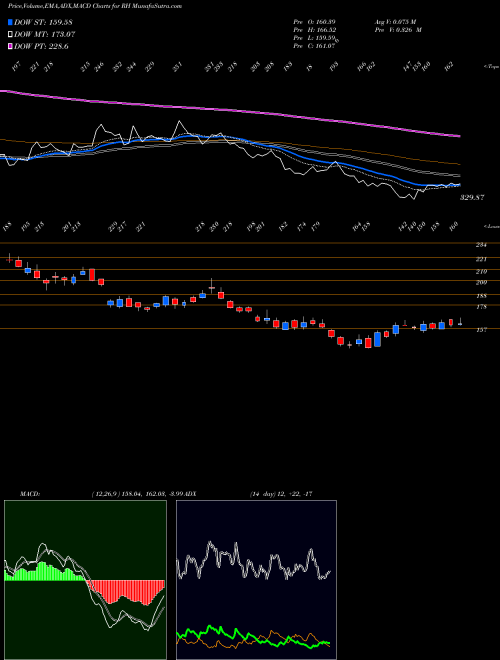Click the 219 price level label
The width and height of the screenshot is (500, 660).
[x=481, y=271]
